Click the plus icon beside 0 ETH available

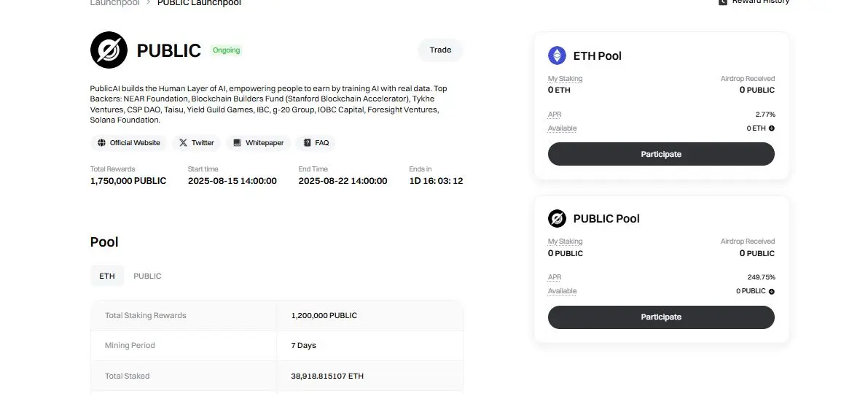(772, 128)
